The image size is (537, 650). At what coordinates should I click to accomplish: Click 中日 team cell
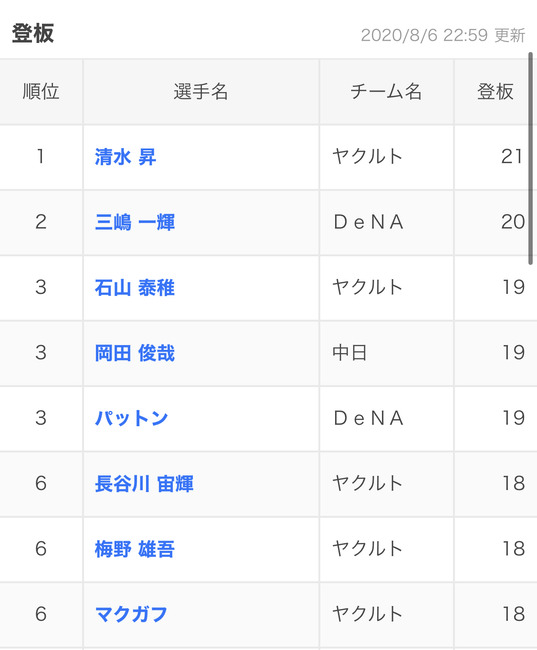point(386,353)
